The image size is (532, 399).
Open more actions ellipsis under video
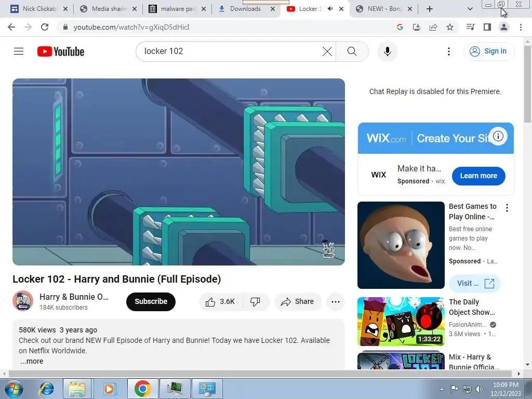[335, 302]
